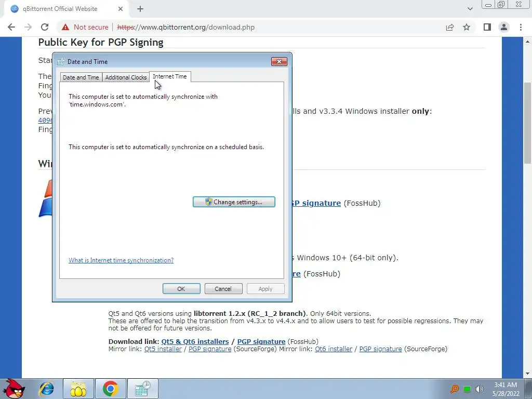Close the qBittorrent Official Website tab
Viewport: 532px width, 399px height.
pyautogui.click(x=121, y=9)
